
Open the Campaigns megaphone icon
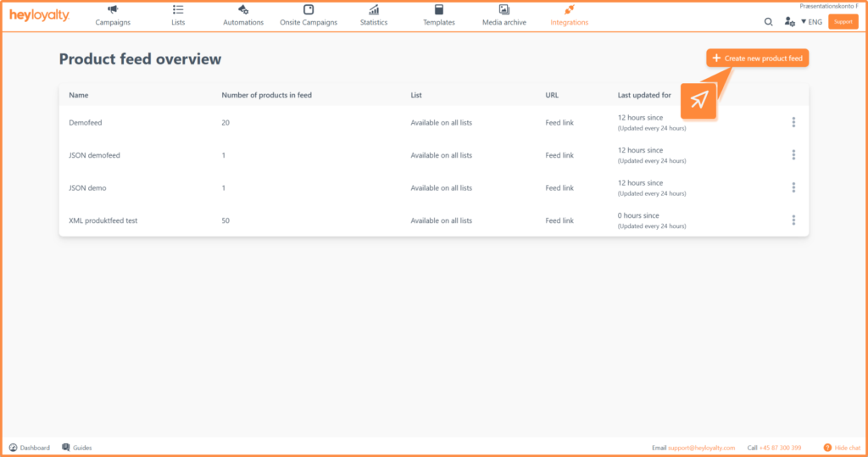coord(113,9)
